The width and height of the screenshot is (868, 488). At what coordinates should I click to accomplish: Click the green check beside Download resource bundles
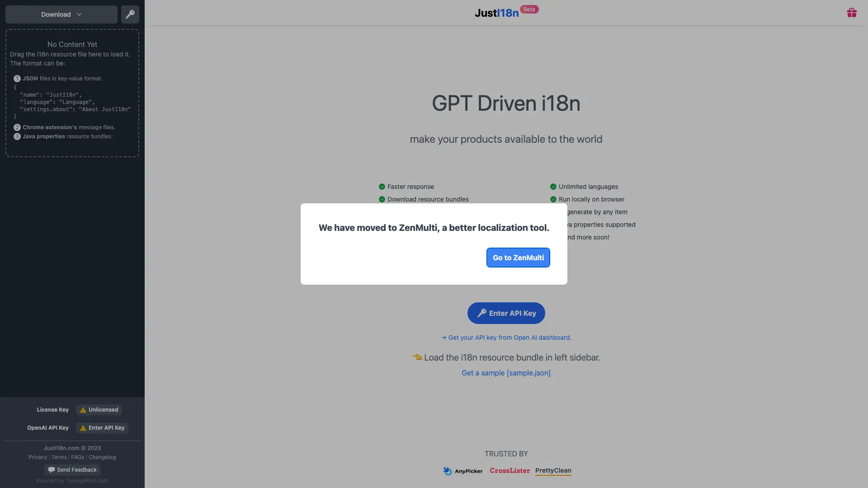[x=382, y=199]
